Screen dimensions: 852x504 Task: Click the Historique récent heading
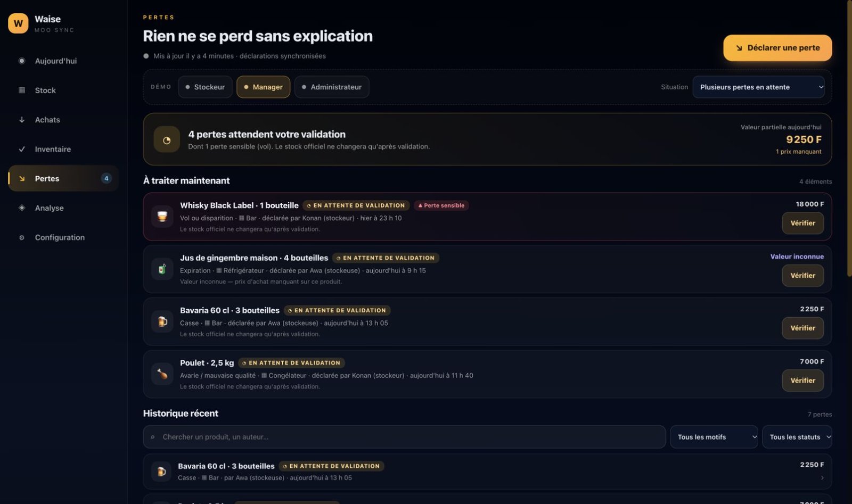coord(181,414)
